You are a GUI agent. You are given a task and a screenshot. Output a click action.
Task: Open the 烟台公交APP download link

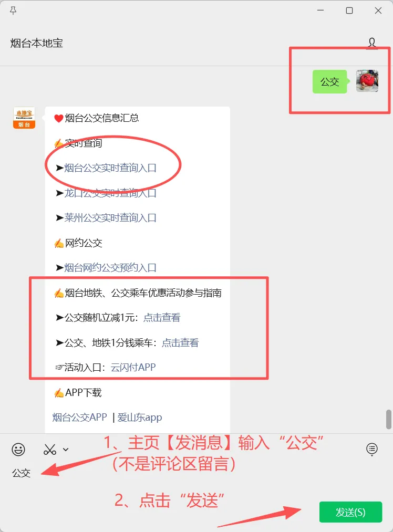(x=80, y=417)
